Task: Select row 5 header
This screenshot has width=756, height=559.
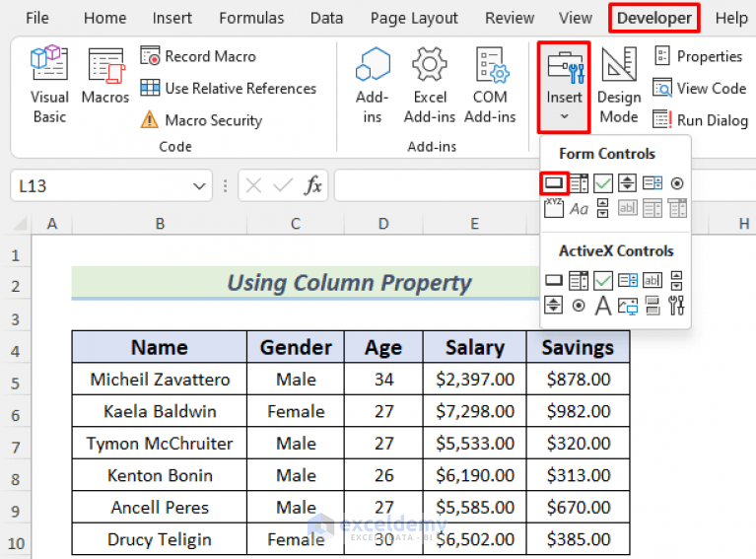Action: (x=16, y=384)
